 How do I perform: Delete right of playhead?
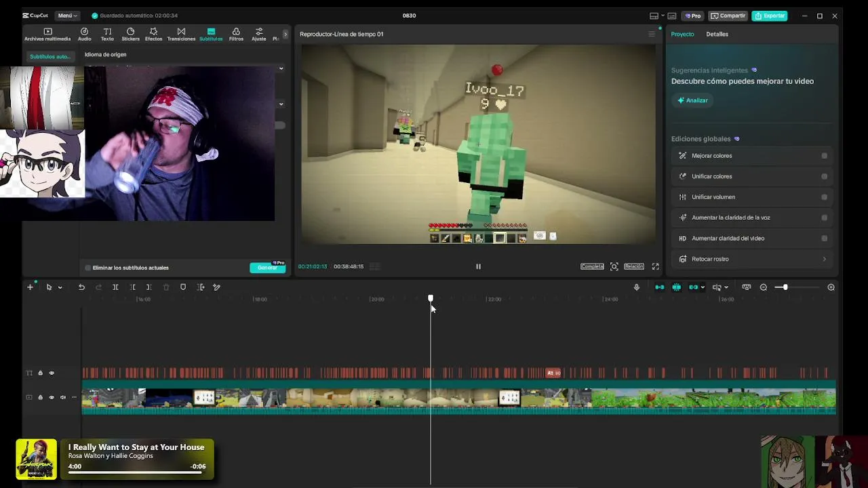(149, 287)
